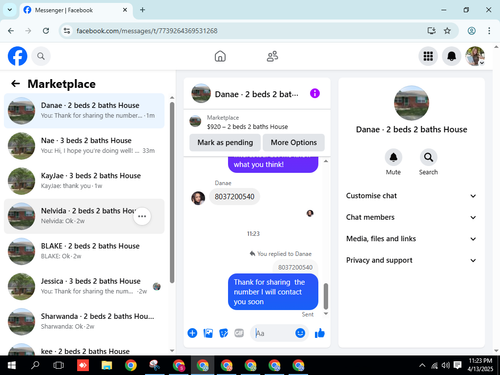The height and width of the screenshot is (375, 500).
Task: Open the Facebook logo home link
Action: click(x=17, y=56)
